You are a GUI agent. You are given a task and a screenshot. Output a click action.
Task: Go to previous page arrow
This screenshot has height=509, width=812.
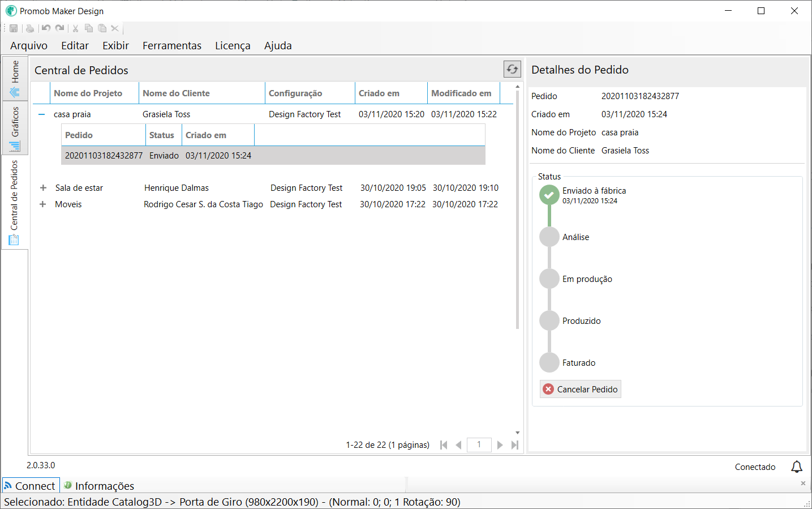pos(458,445)
